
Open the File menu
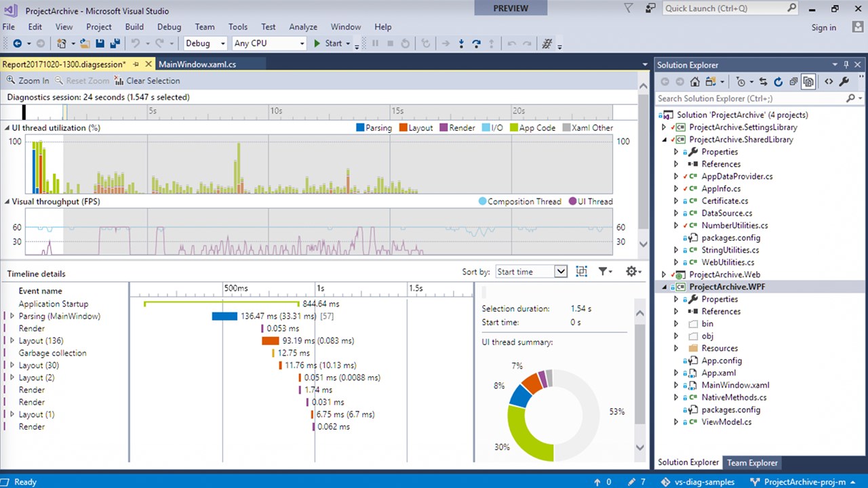point(9,27)
